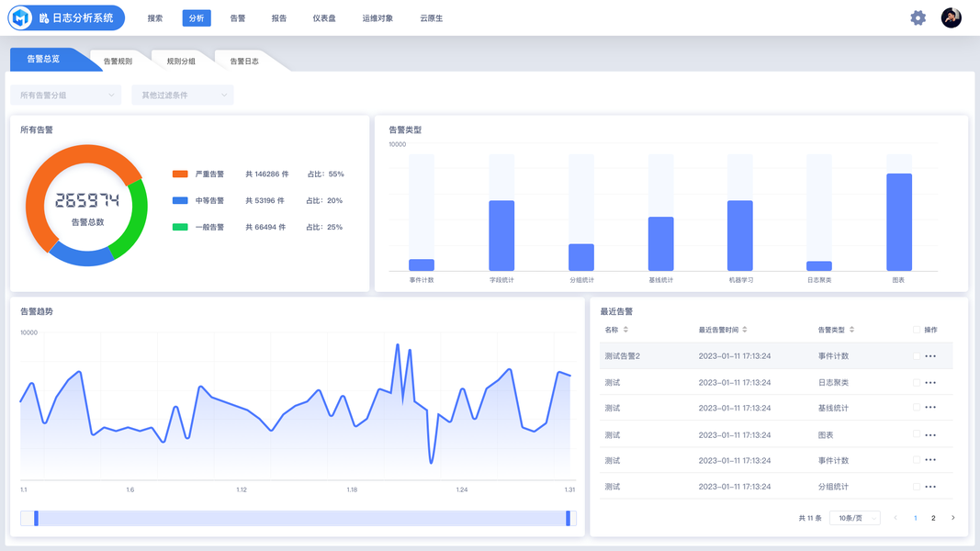Open 告警 menu in top navigation
Image resolution: width=980 pixels, height=551 pixels.
tap(238, 18)
